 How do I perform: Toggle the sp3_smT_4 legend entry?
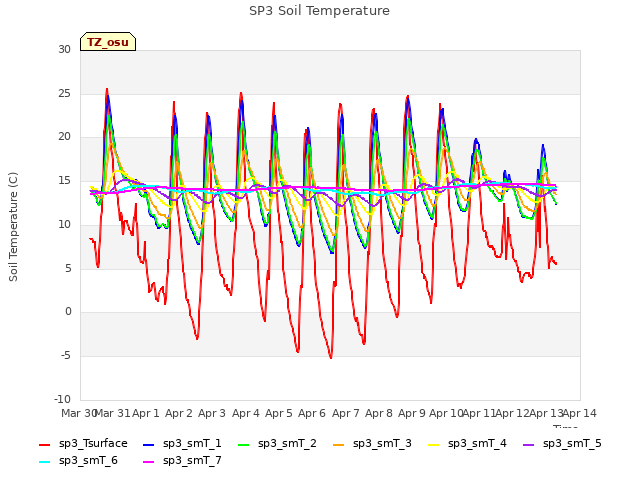[x=467, y=444]
